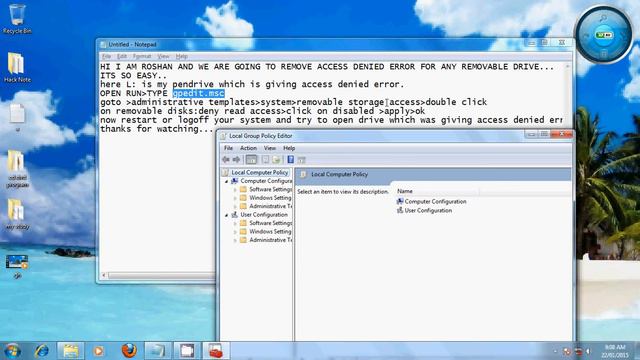640x360 pixels.
Task: Click the Export List toolbar icon
Action: pyautogui.click(x=277, y=160)
